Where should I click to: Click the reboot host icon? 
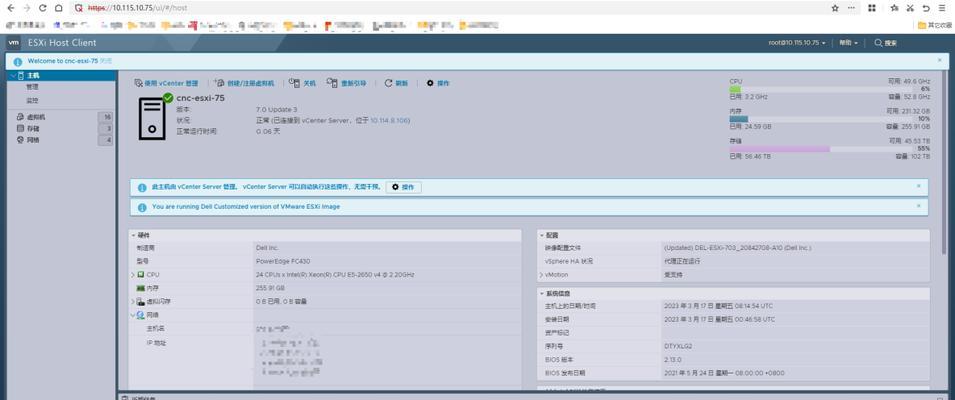(332, 83)
